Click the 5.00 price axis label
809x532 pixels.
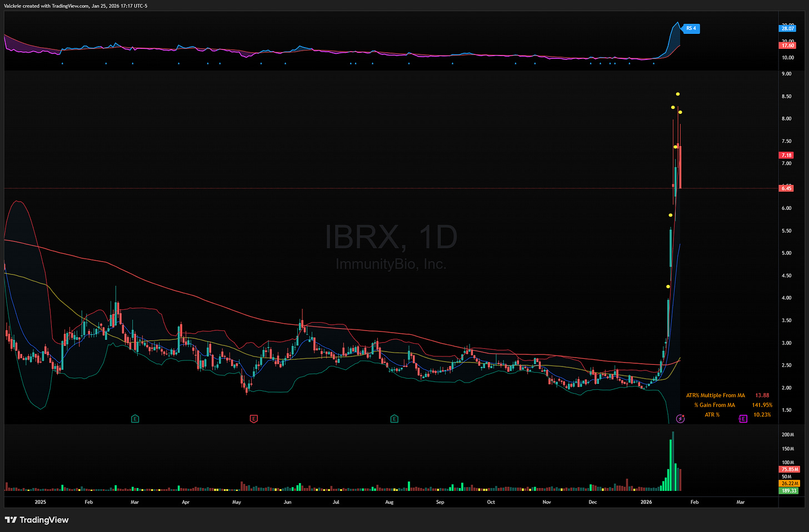click(x=786, y=253)
